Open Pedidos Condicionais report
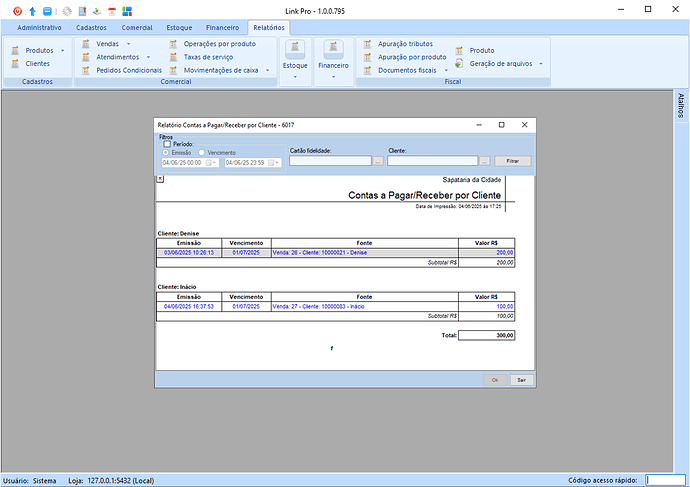The width and height of the screenshot is (690, 487). [x=128, y=70]
